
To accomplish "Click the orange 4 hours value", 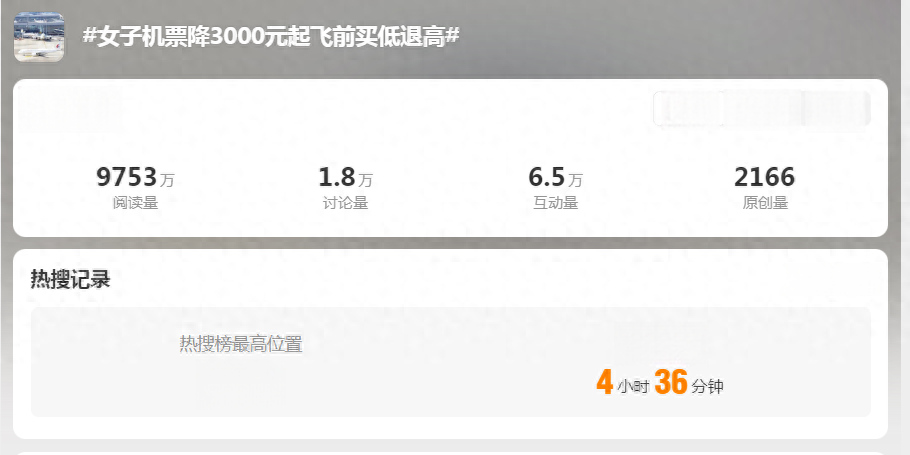I will (x=604, y=382).
